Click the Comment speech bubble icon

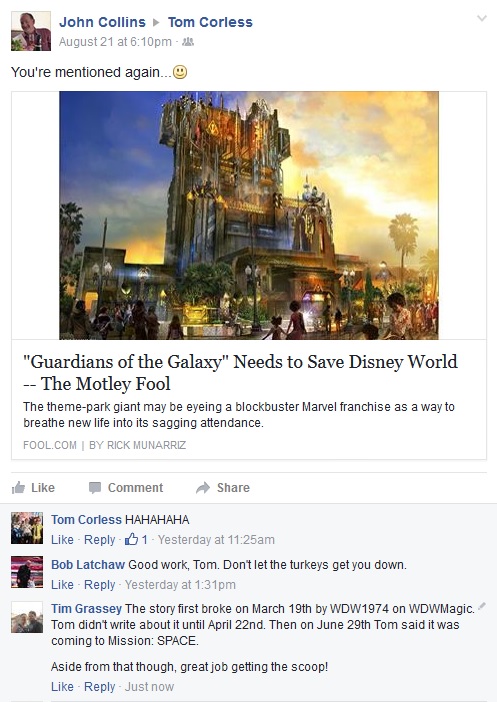point(94,488)
